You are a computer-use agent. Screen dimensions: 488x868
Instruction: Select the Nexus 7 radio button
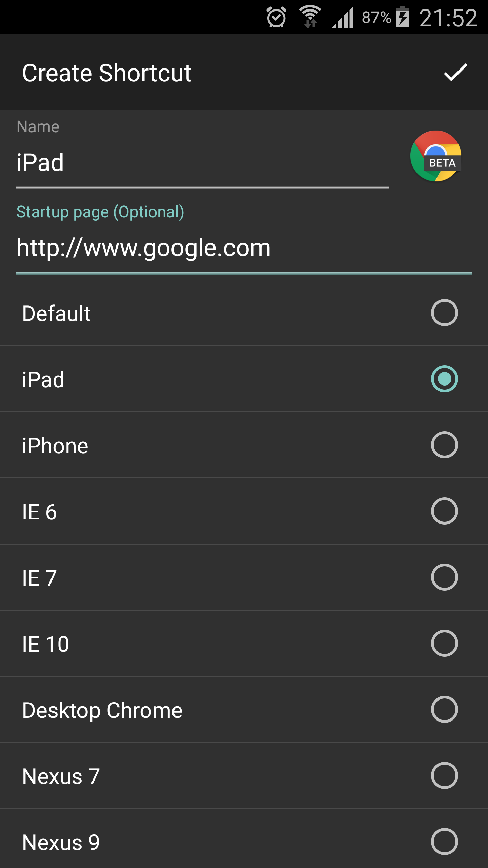(x=444, y=775)
